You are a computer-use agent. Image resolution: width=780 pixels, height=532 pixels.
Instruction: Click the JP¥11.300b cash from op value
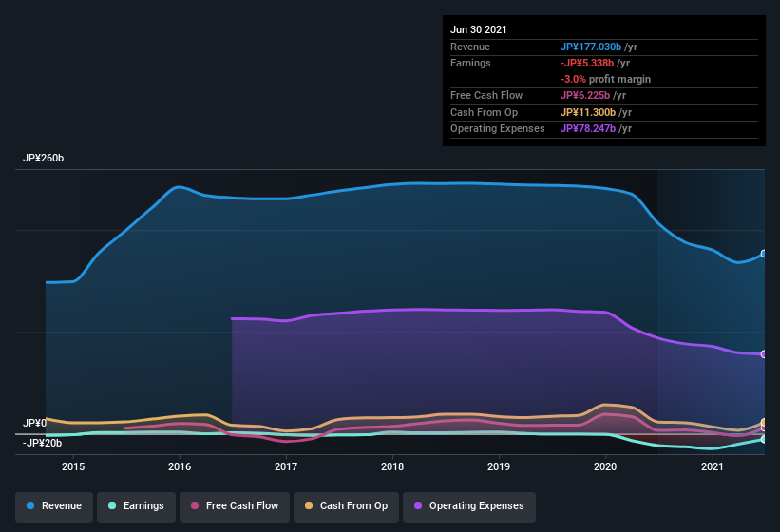(x=588, y=112)
